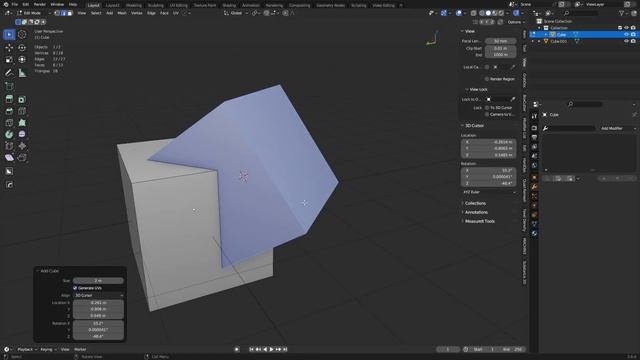
Task: Open the Mesh menu in viewport header
Action: tap(122, 13)
